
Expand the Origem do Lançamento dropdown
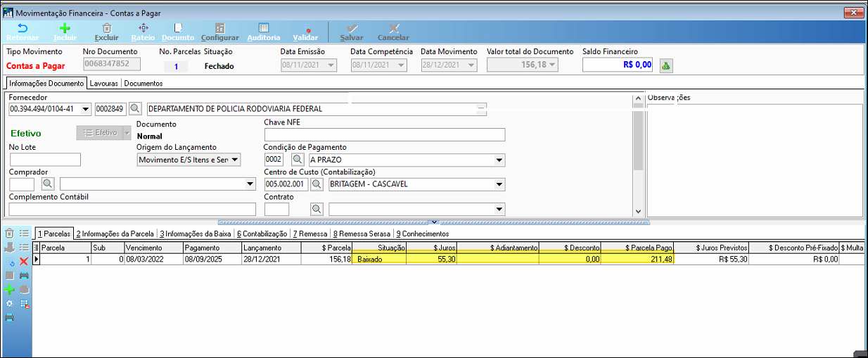pos(235,160)
